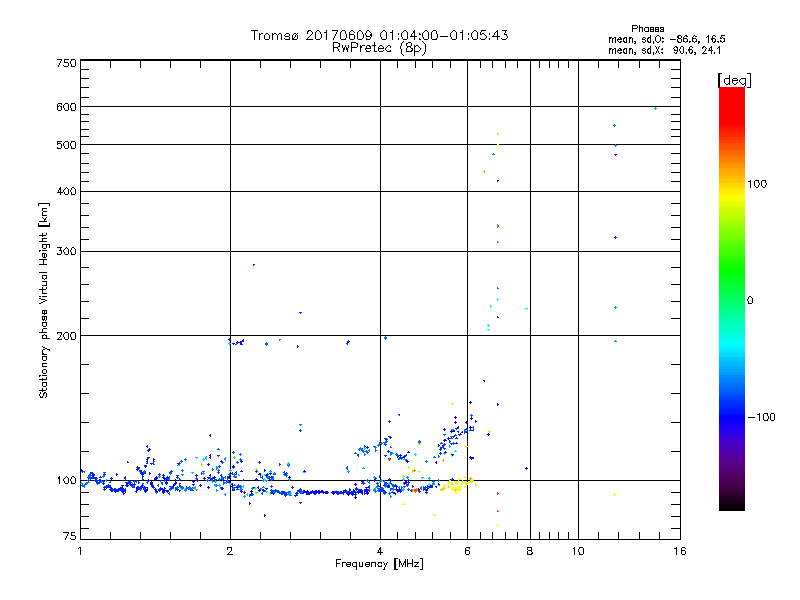Click the x-axis tick label '10'
This screenshot has width=800, height=600.
tap(578, 551)
